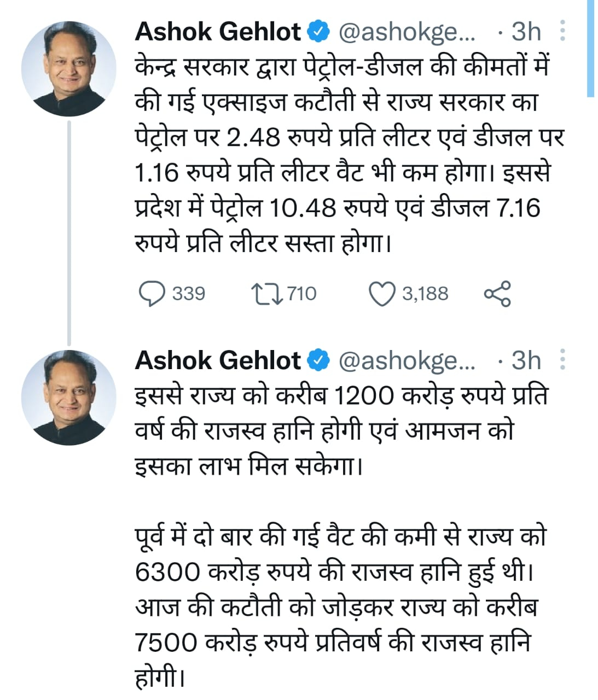Toggle retweet state on the first tweet
The width and height of the screenshot is (598, 700).
(268, 293)
